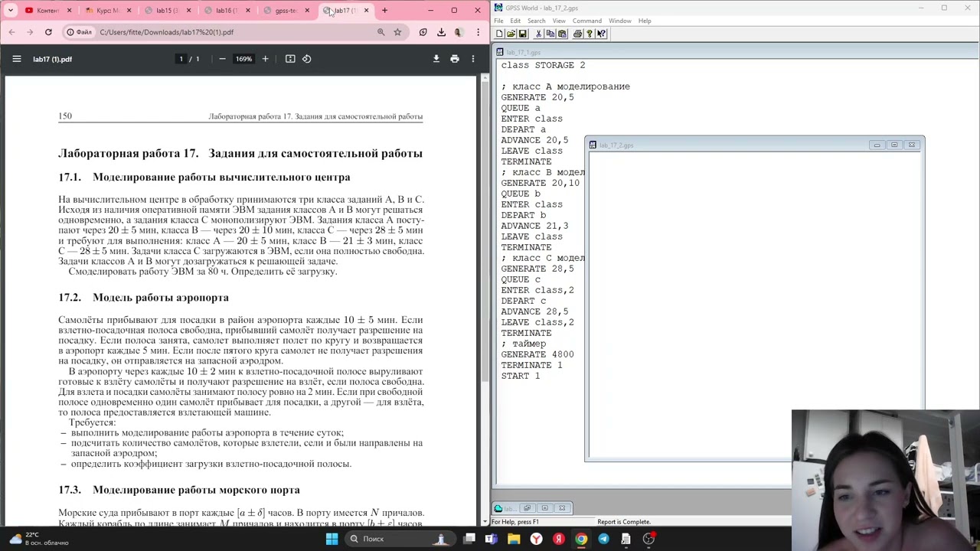Zoom out the PDF with minus button
This screenshot has width=980, height=551.
click(222, 59)
